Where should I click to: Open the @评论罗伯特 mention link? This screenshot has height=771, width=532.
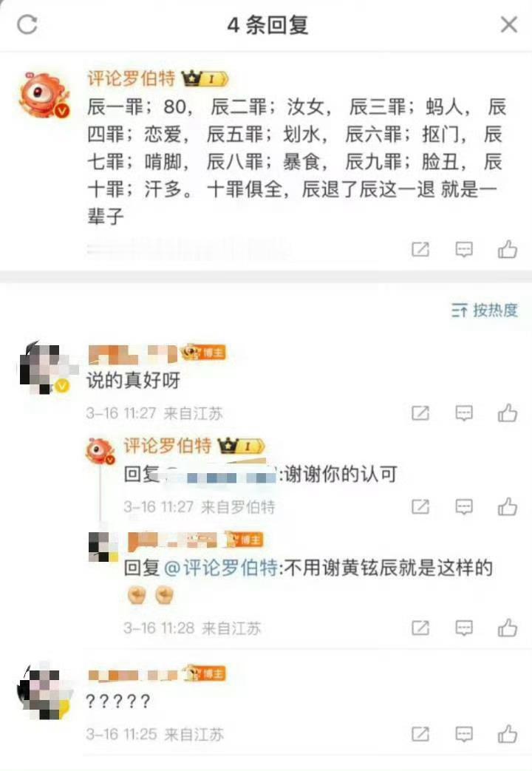220,568
